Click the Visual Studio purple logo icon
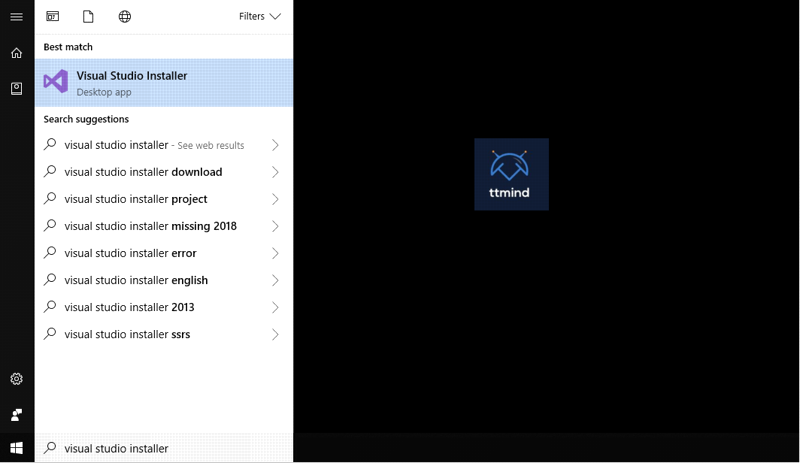800x463 pixels. pyautogui.click(x=56, y=82)
